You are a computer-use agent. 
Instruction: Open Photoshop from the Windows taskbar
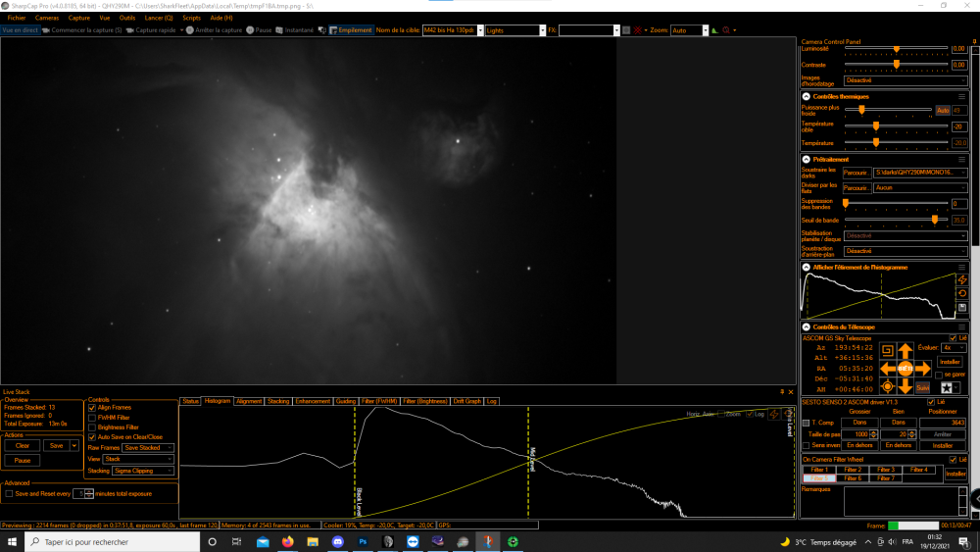click(363, 542)
